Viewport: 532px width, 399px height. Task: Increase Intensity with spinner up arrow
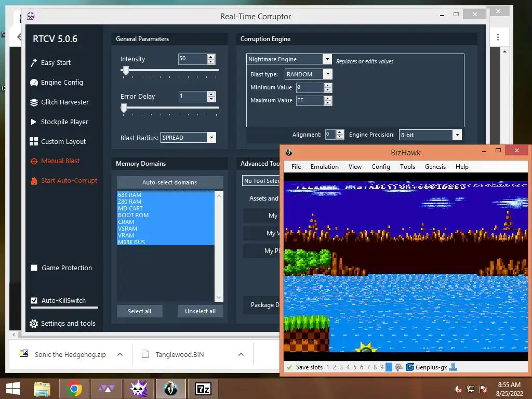[x=211, y=57]
